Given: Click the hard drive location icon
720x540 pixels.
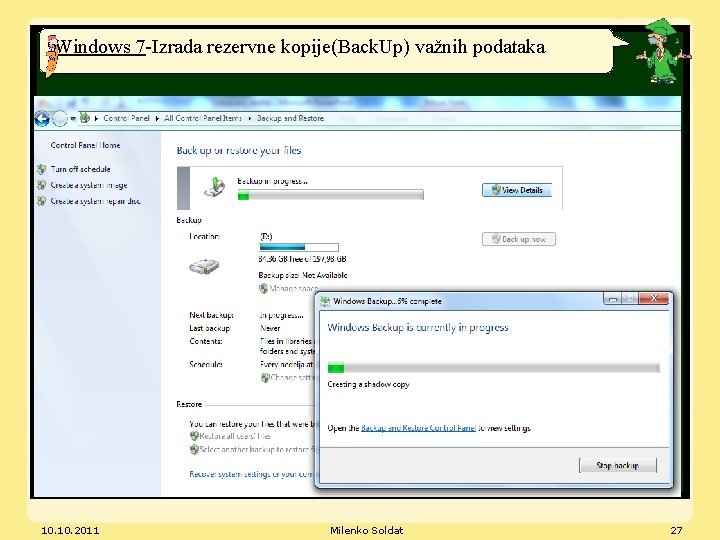Looking at the screenshot, I should 204,266.
